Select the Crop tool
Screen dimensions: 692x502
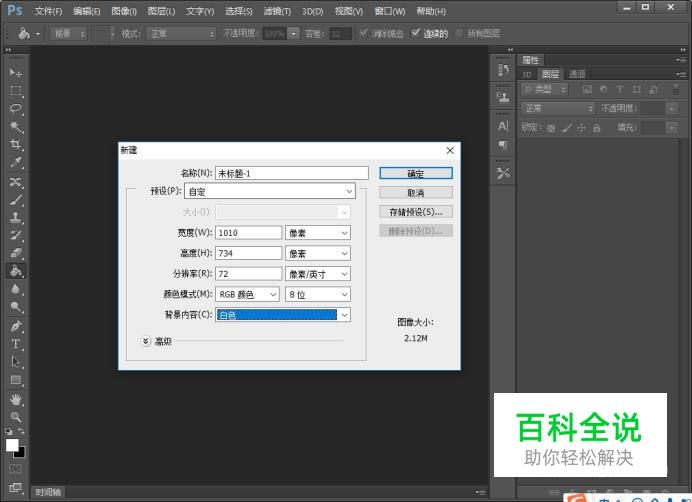pos(16,144)
